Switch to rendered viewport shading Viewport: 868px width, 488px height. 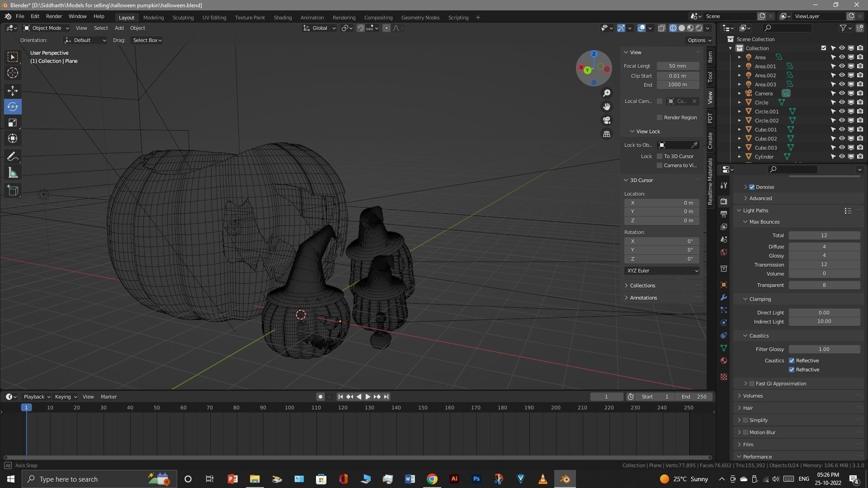point(699,28)
